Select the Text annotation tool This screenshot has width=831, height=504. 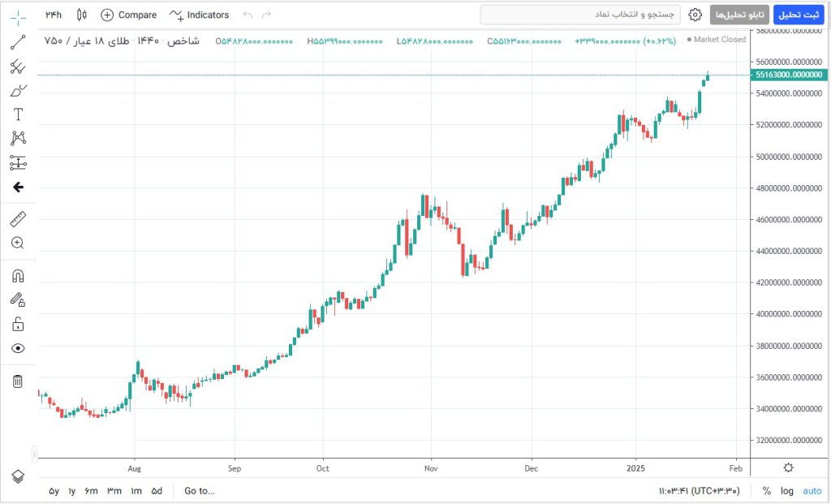pos(18,114)
